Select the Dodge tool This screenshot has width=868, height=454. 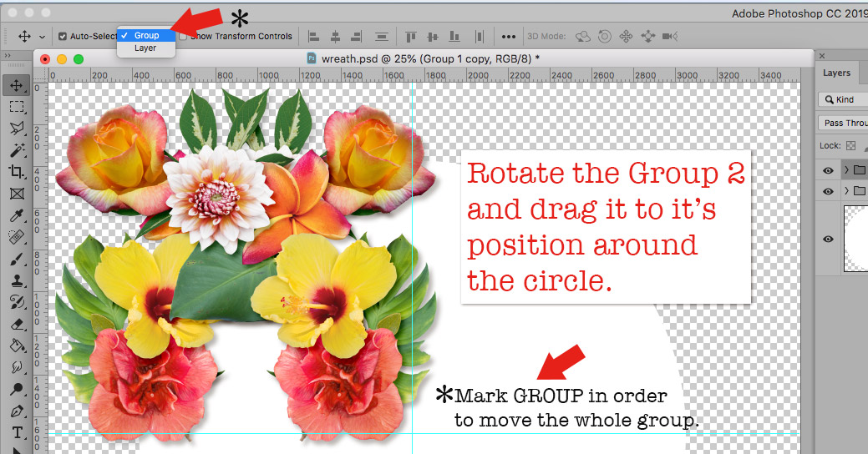pos(17,389)
